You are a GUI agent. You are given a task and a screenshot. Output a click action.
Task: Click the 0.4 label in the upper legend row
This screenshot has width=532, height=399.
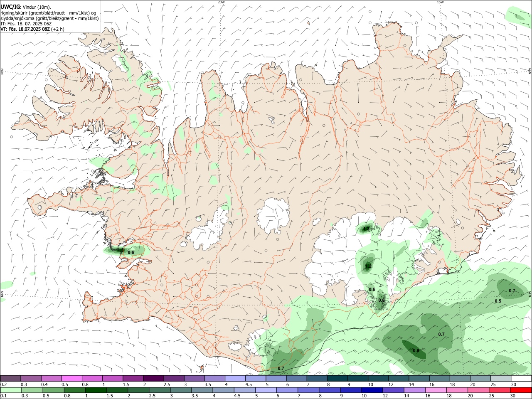coord(44,384)
